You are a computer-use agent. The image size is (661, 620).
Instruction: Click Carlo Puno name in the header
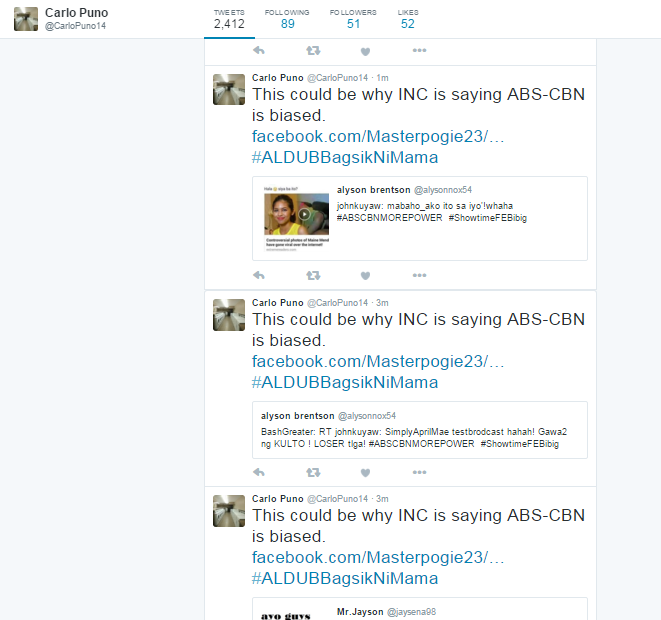click(76, 13)
